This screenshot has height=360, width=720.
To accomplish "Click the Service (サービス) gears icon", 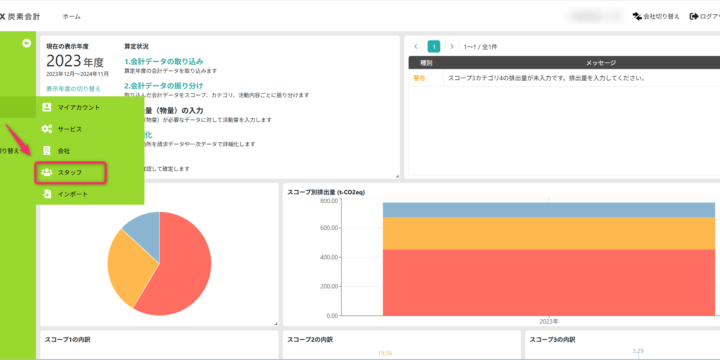I will pos(47,129).
